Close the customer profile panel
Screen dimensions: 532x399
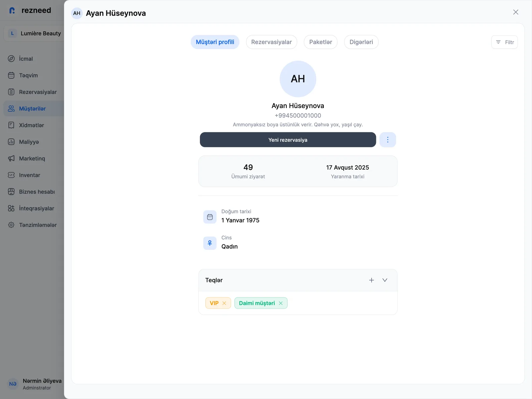(x=516, y=12)
